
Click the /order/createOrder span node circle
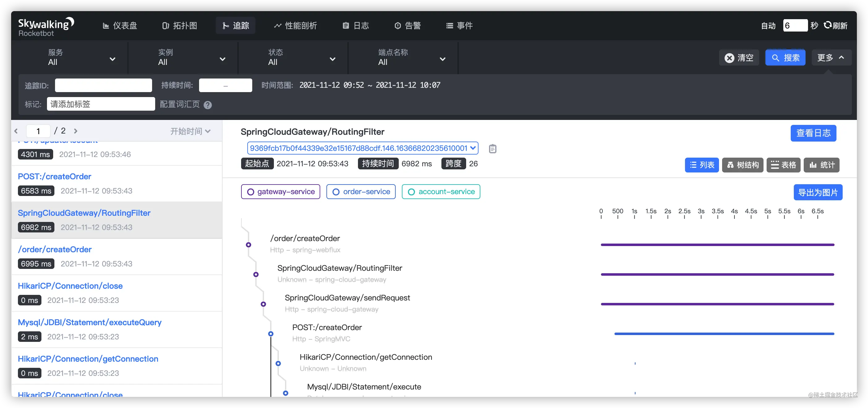click(248, 245)
